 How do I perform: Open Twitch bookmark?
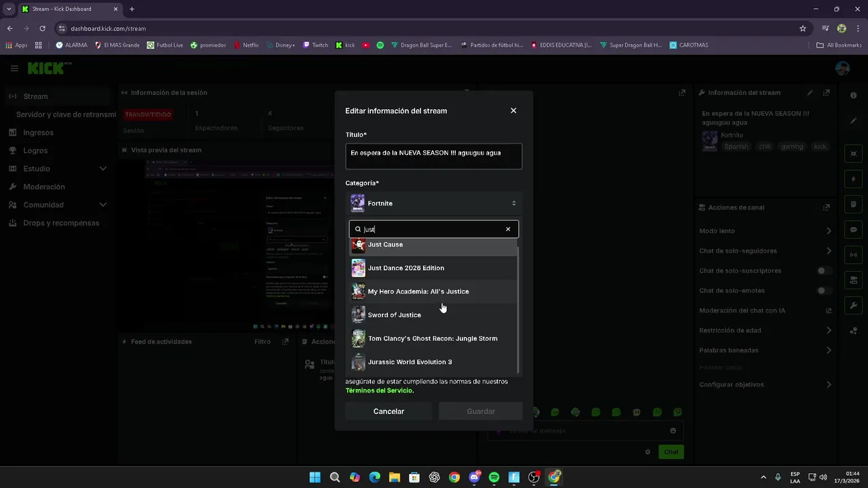(315, 45)
